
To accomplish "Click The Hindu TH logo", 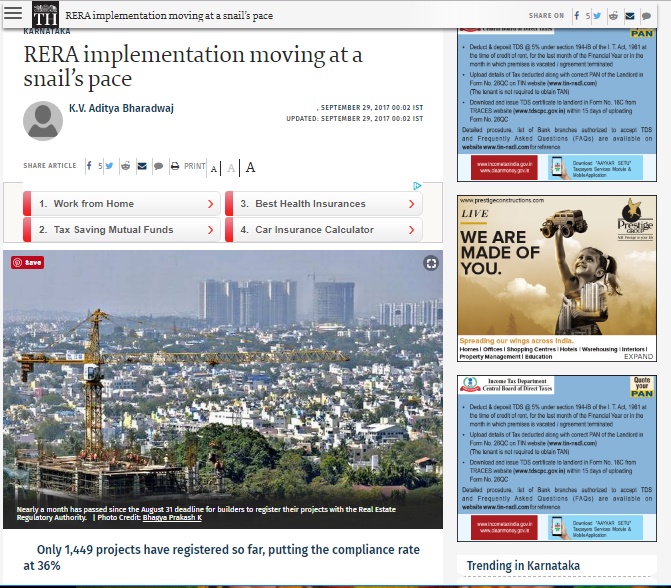I will 45,15.
